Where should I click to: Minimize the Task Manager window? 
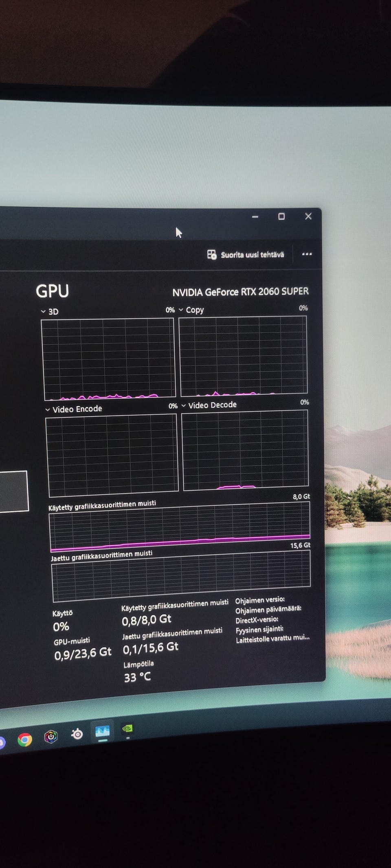point(255,217)
